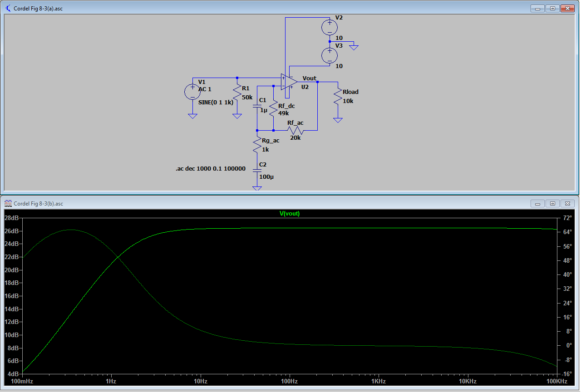Click the 100mHz frequency axis label
This screenshot has width=581, height=392.
(23, 382)
